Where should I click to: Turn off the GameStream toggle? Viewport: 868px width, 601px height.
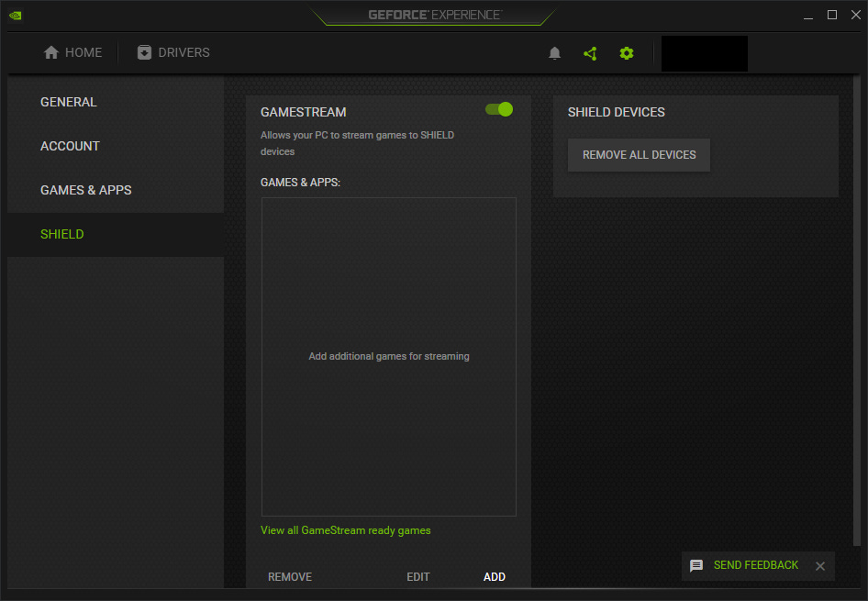tap(499, 109)
